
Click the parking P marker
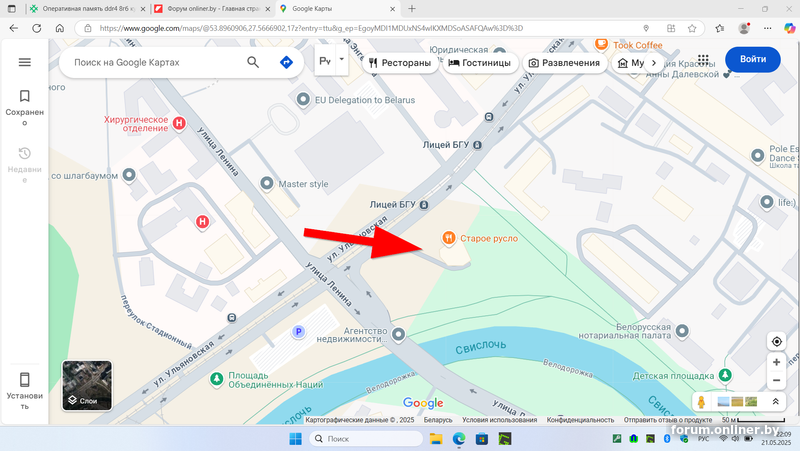tap(298, 332)
